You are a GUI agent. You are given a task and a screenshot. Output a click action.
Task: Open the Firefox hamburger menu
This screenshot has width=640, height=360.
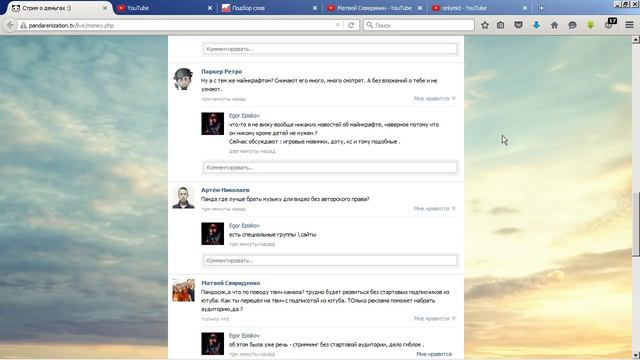(x=629, y=25)
